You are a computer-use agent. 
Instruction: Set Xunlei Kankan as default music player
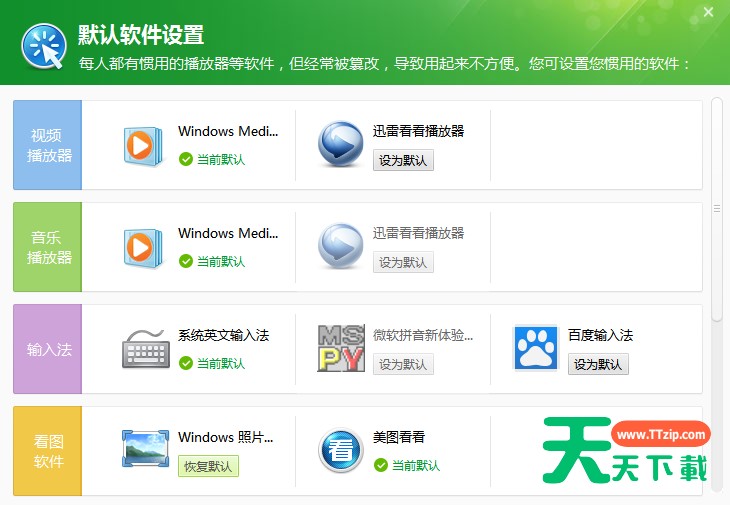point(403,262)
